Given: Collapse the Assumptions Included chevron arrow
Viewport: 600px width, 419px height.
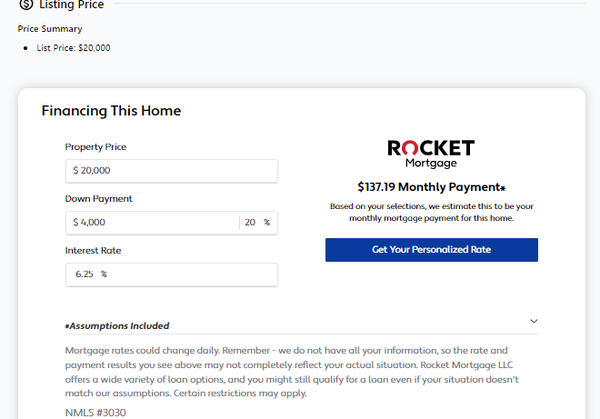Looking at the screenshot, I should [x=534, y=321].
